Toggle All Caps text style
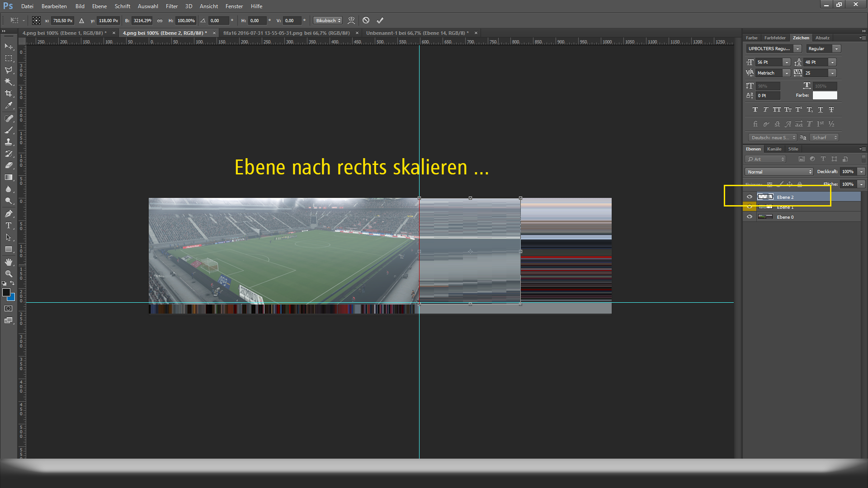The image size is (868, 488). (777, 109)
